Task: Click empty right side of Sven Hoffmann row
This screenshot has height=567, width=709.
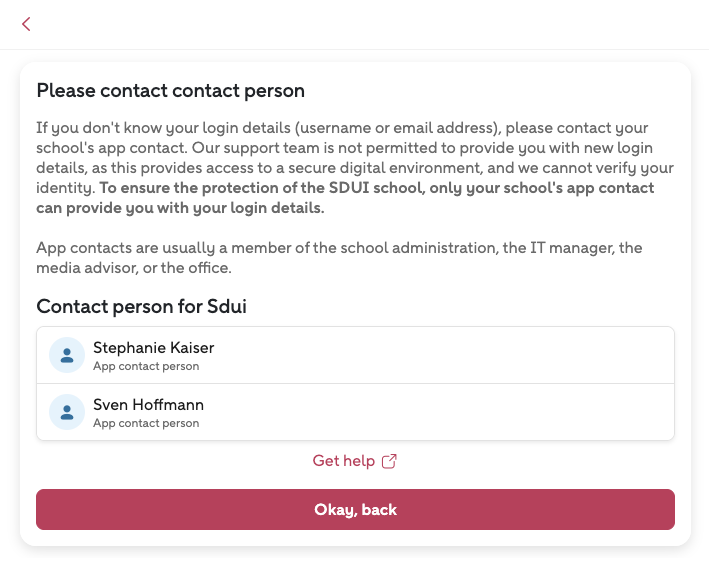Action: pos(500,412)
